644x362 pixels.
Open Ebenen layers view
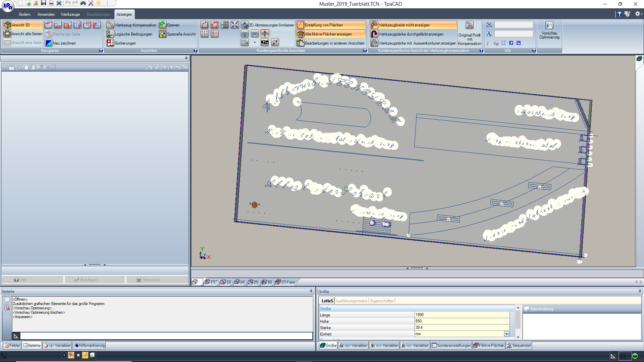tap(169, 25)
